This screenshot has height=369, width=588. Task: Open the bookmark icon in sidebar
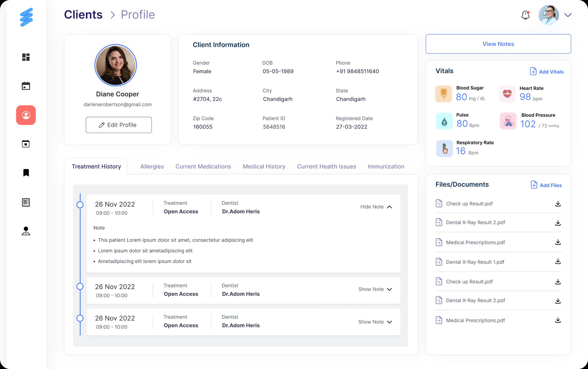[26, 173]
